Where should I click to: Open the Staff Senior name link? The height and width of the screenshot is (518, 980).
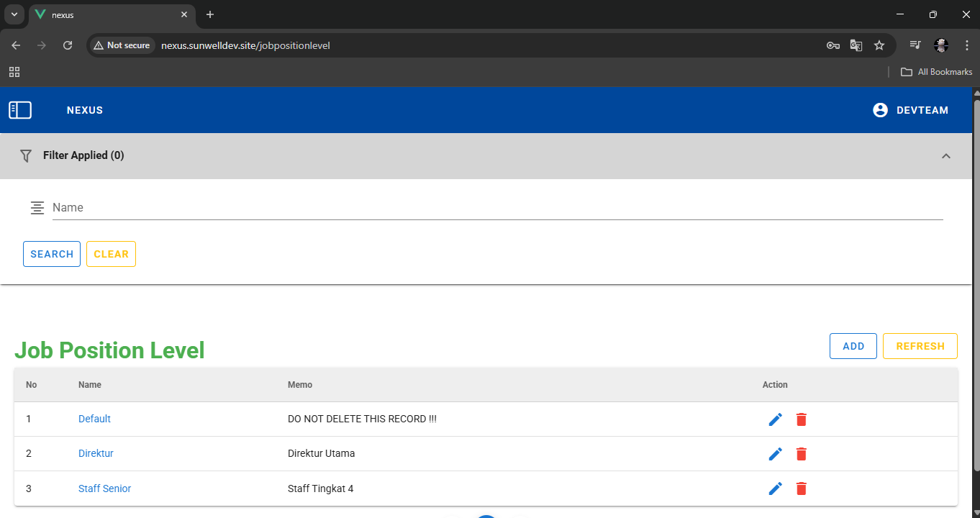(x=104, y=489)
